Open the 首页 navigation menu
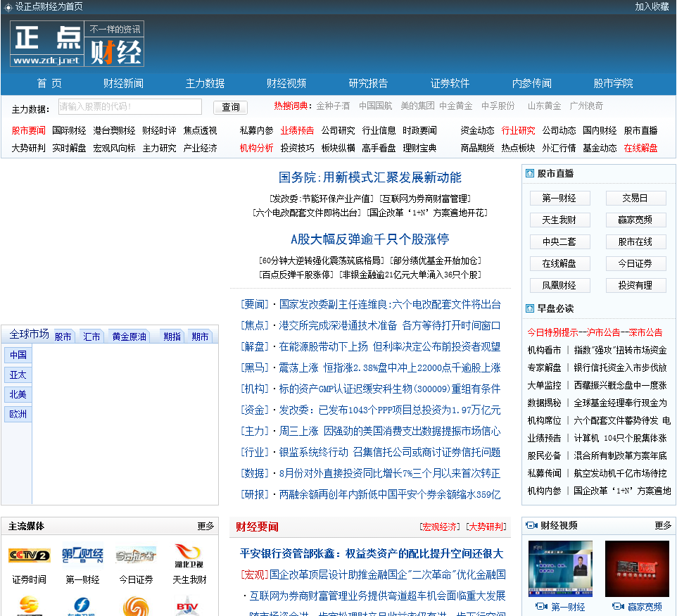The width and height of the screenshot is (677, 616). tap(49, 83)
